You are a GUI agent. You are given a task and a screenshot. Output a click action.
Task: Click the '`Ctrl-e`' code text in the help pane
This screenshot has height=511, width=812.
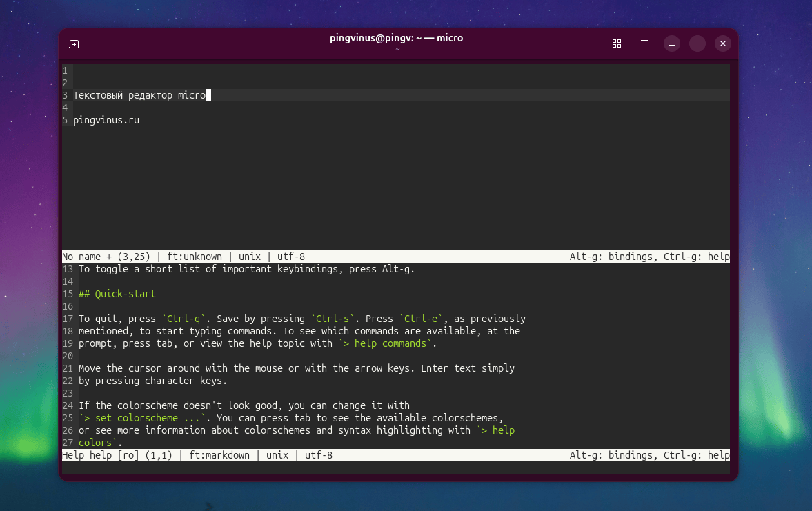point(421,319)
